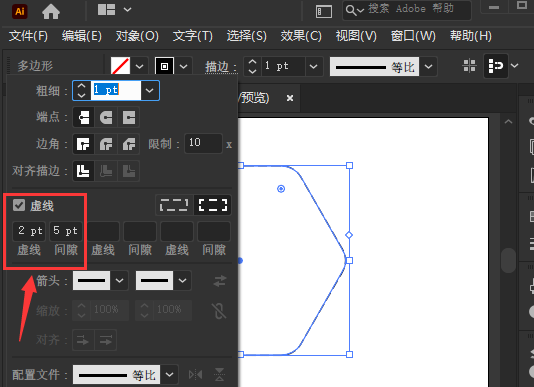Viewport: 534px width, 387px height.
Task: Click the vertical scrollbar thumb
Action: 509,261
